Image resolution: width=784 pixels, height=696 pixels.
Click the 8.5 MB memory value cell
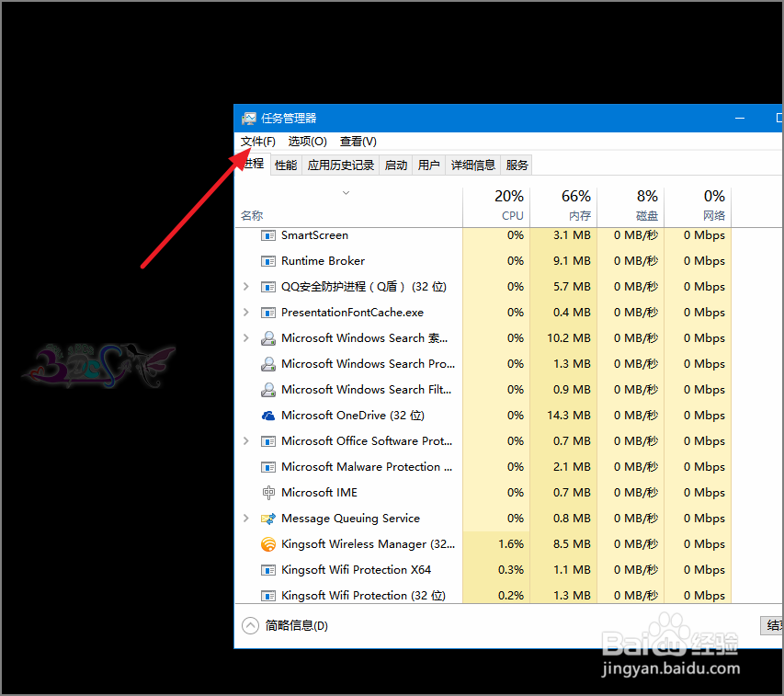click(563, 544)
